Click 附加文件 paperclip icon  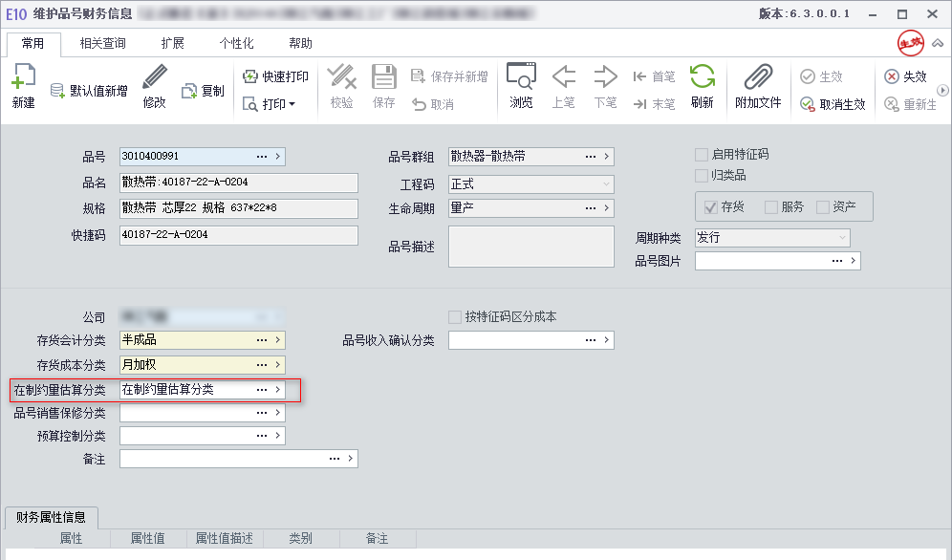758,77
